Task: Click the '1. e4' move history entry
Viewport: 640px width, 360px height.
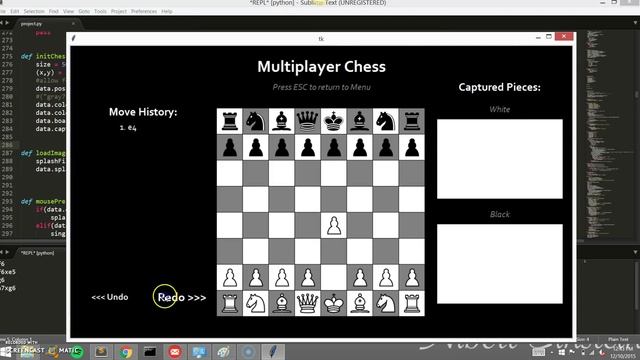Action: point(128,127)
